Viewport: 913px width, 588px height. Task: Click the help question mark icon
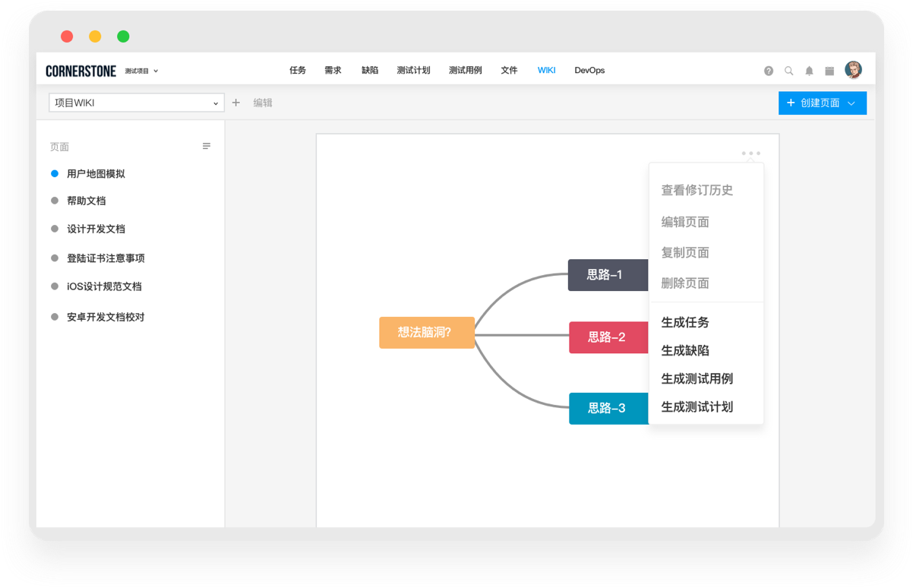(769, 71)
